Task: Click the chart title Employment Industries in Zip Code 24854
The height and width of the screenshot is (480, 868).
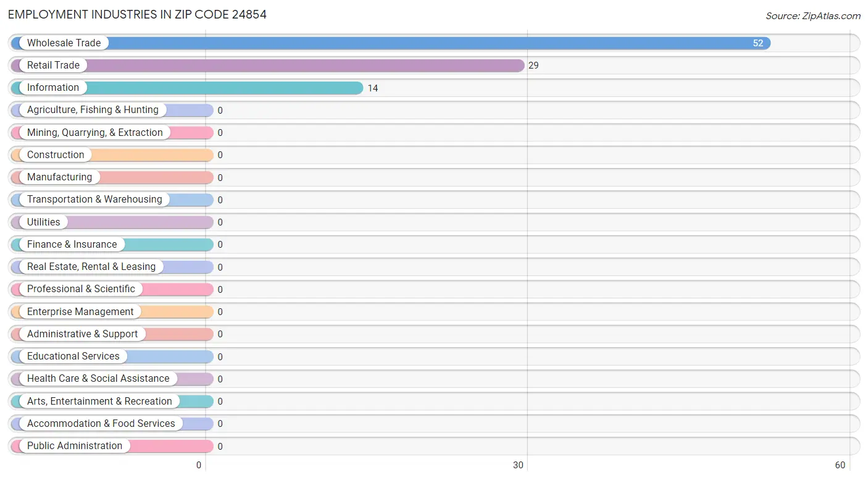Action: coord(137,15)
